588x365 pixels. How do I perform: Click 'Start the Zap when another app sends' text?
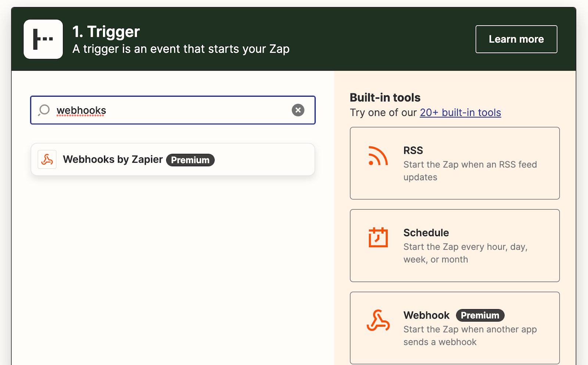[x=470, y=336]
